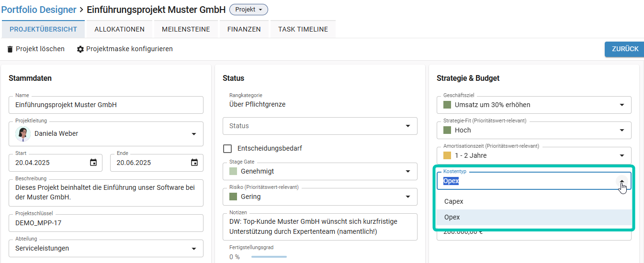
Task: Toggle the Entscheidungsbedarf checkbox
Action: coord(228,148)
